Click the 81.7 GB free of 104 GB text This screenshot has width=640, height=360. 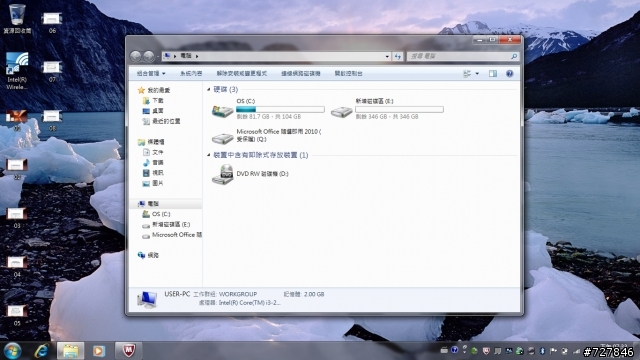[x=269, y=117]
